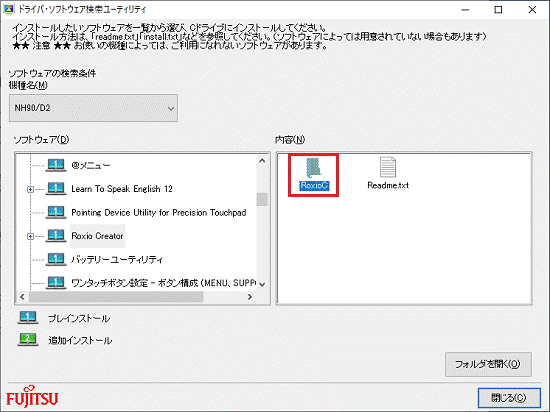Screen dimensions: 550x412
Task: Maximize the driver search utility window
Action: 498,9
